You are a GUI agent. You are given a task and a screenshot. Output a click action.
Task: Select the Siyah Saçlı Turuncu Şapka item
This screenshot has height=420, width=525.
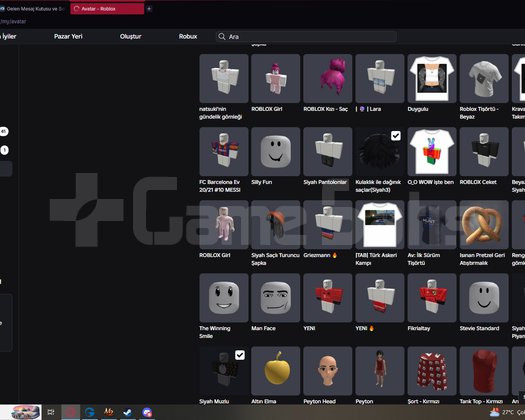tap(276, 225)
